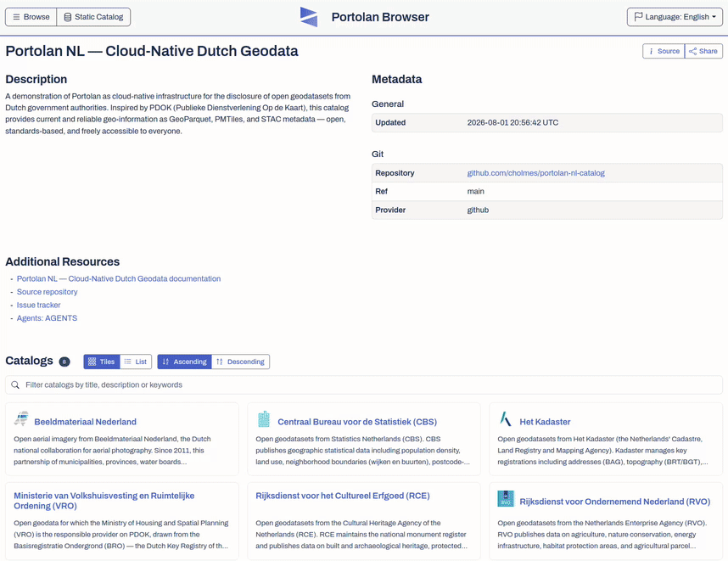This screenshot has width=728, height=561.
Task: Open the Centraal Bureau voor de Statistiek catalog
Action: click(357, 422)
